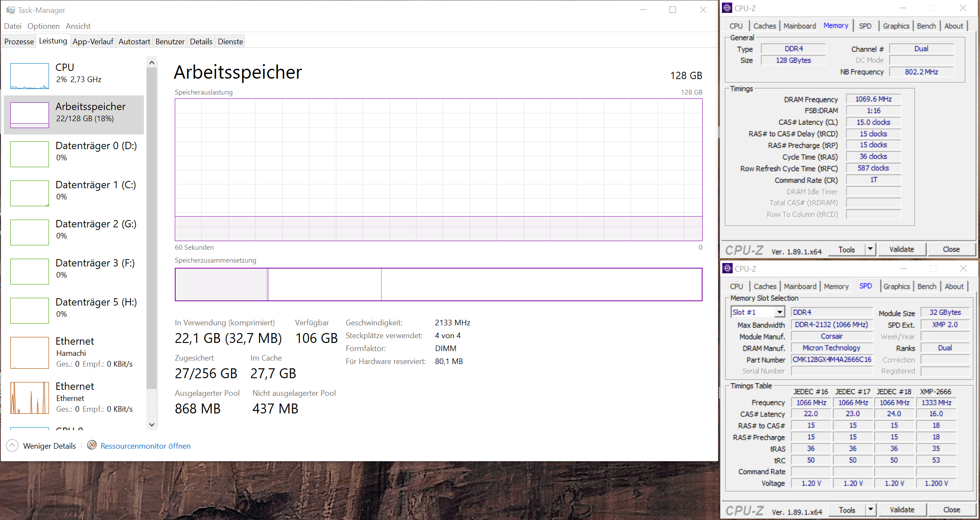Viewport: 980px width, 520px height.
Task: Expand Tools dropdown arrow in lower CPU-Z
Action: click(x=870, y=510)
